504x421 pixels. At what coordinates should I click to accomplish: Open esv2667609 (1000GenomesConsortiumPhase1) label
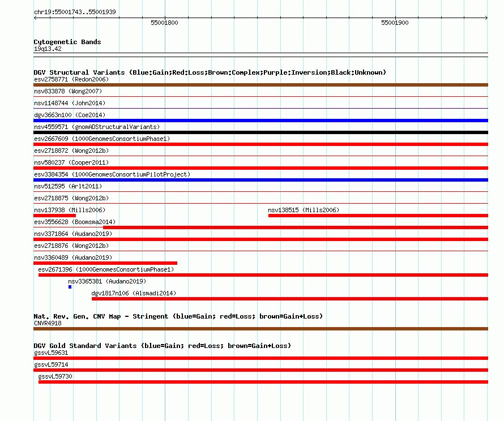pos(102,139)
